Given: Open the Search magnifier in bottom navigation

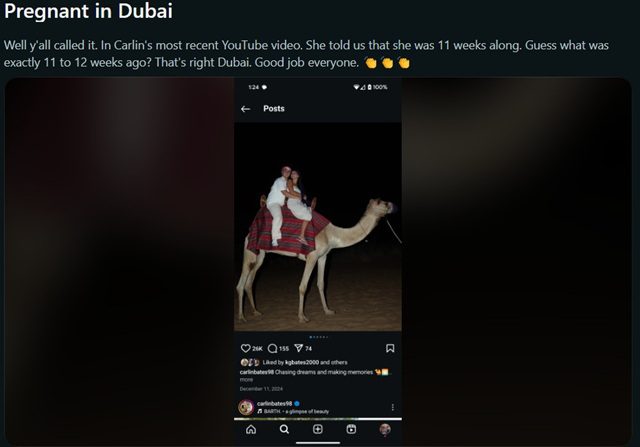Looking at the screenshot, I should click(x=284, y=429).
